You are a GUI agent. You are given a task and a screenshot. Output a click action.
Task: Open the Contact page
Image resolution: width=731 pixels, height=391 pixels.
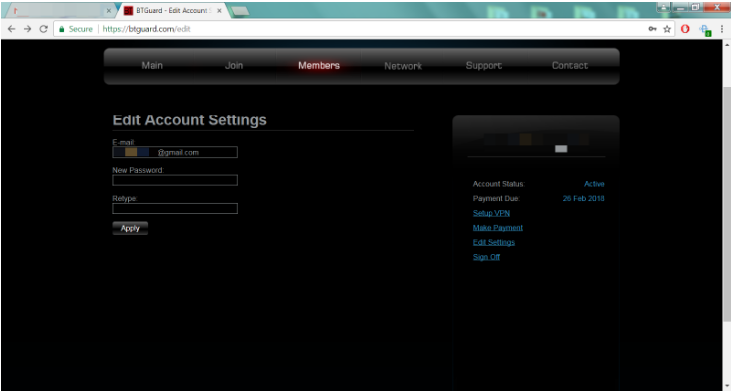[570, 66]
